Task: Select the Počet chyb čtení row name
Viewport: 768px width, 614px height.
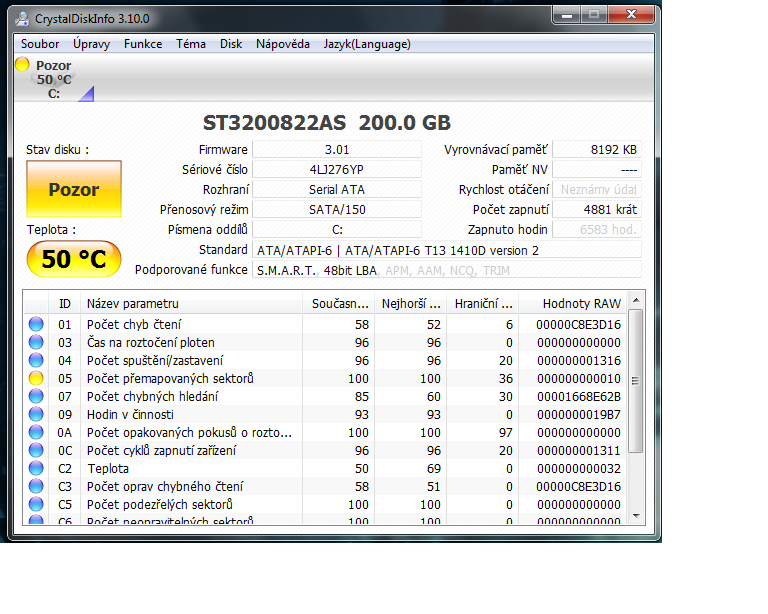Action: point(134,324)
